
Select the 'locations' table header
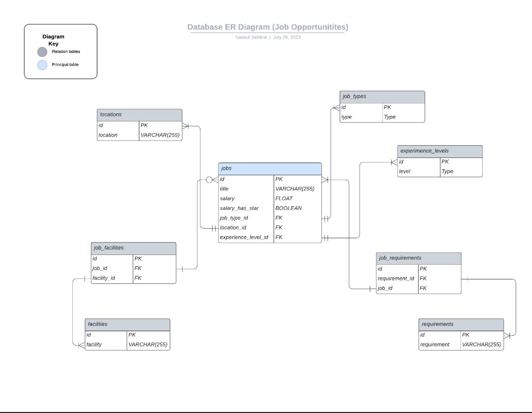pyautogui.click(x=139, y=115)
